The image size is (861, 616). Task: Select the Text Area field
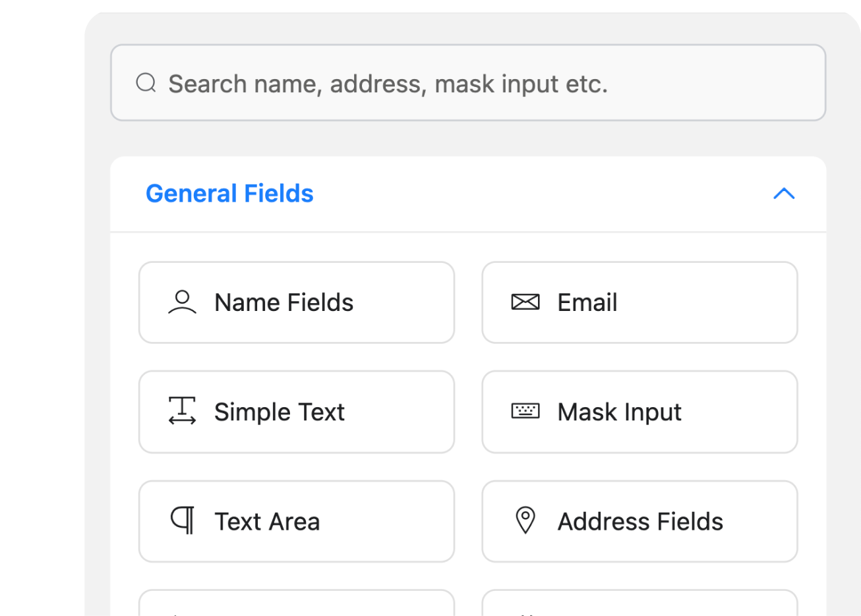pyautogui.click(x=297, y=521)
